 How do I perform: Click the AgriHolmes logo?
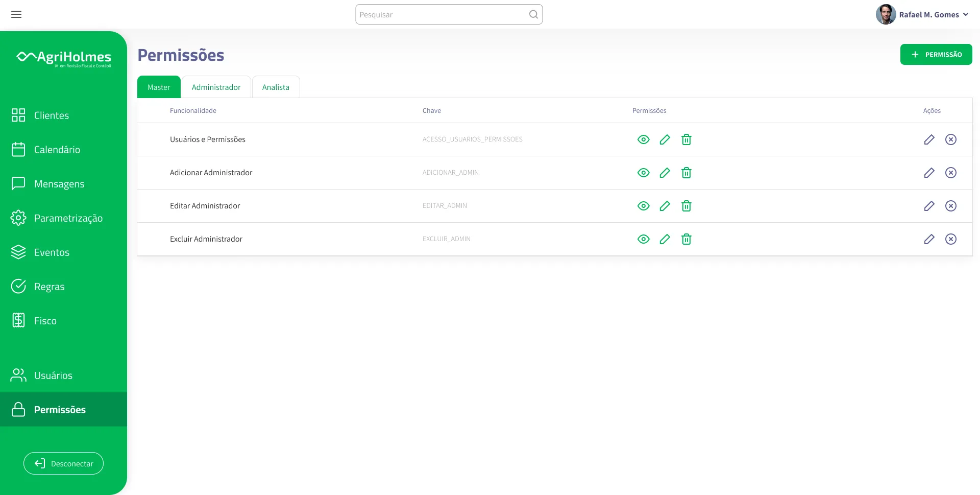point(64,58)
